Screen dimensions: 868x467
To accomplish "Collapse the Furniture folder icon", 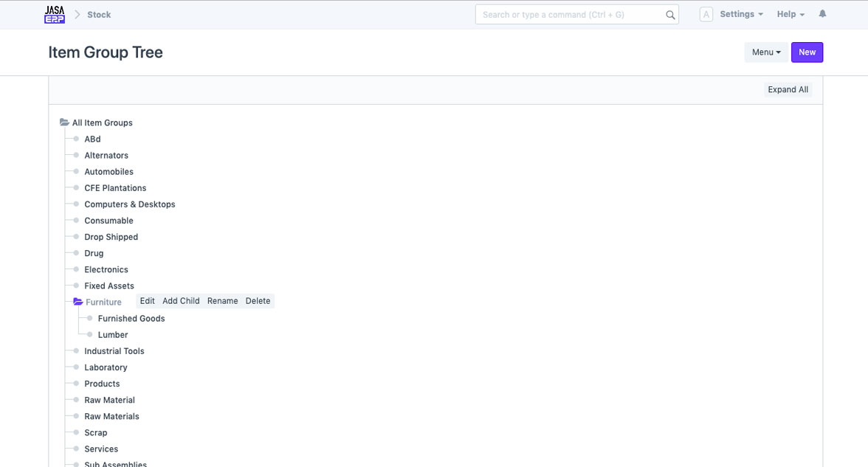I will tap(78, 302).
